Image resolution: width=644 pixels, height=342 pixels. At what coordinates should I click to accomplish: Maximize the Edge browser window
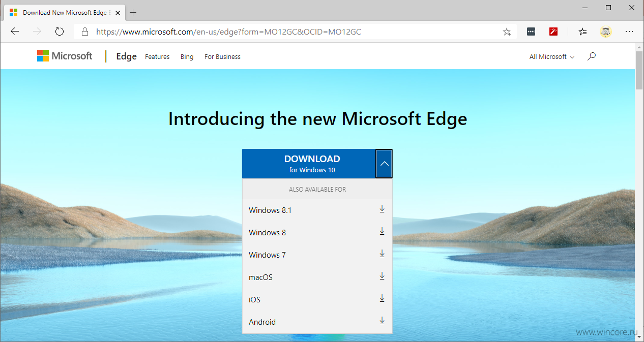(608, 8)
